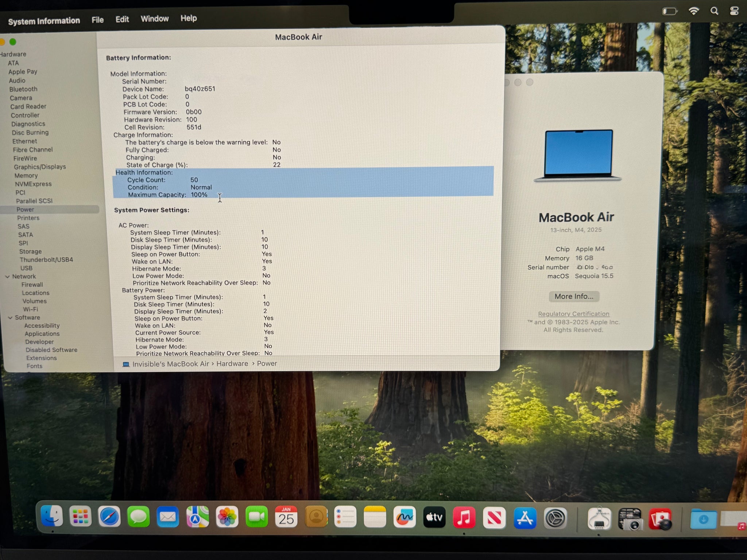The width and height of the screenshot is (747, 560).
Task: Launch the Photos app in dock
Action: [x=227, y=517]
